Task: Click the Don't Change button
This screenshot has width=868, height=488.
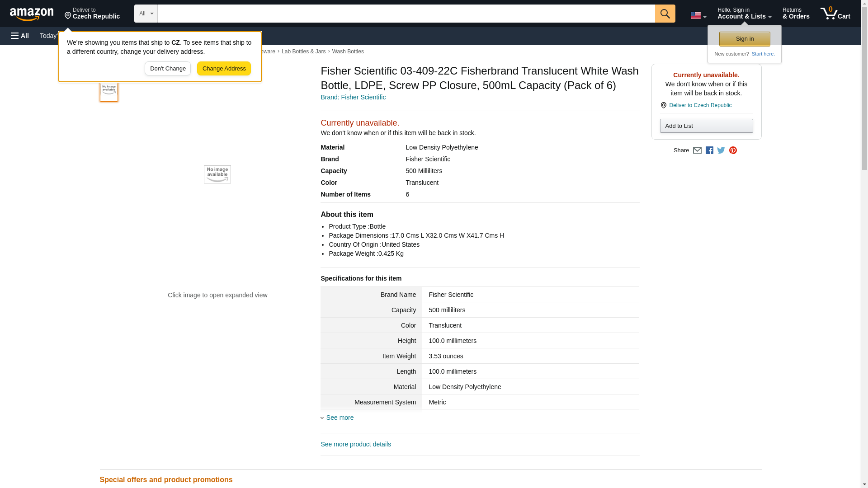Action: point(168,69)
